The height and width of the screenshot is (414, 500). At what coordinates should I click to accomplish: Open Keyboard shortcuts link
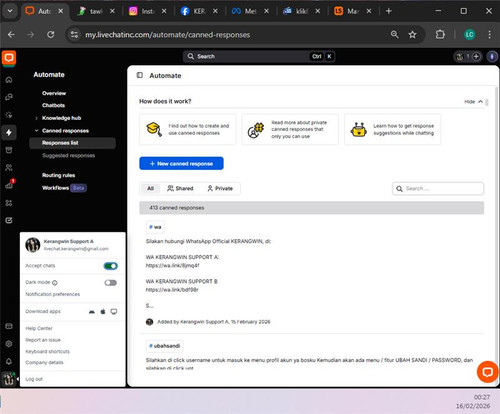pos(48,351)
